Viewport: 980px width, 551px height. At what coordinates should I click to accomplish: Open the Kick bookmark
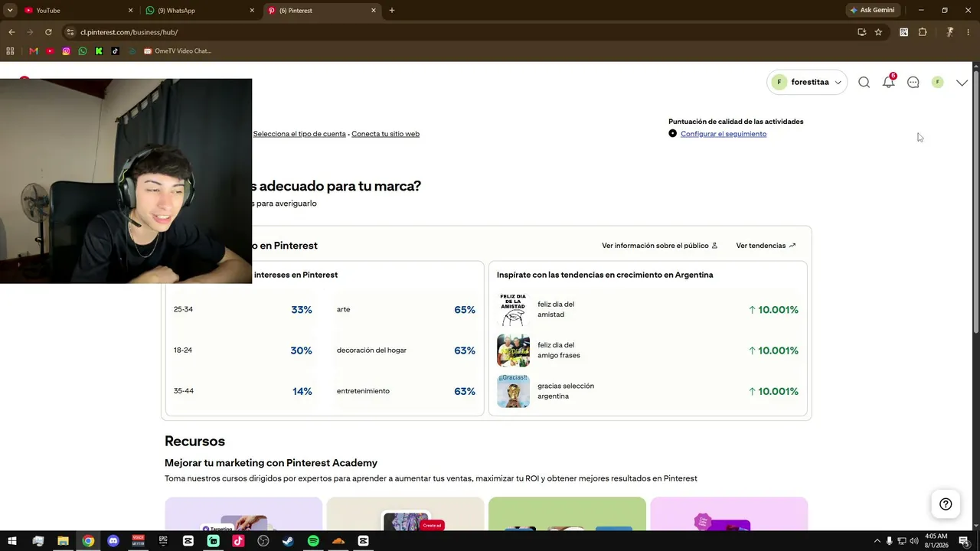(x=99, y=51)
